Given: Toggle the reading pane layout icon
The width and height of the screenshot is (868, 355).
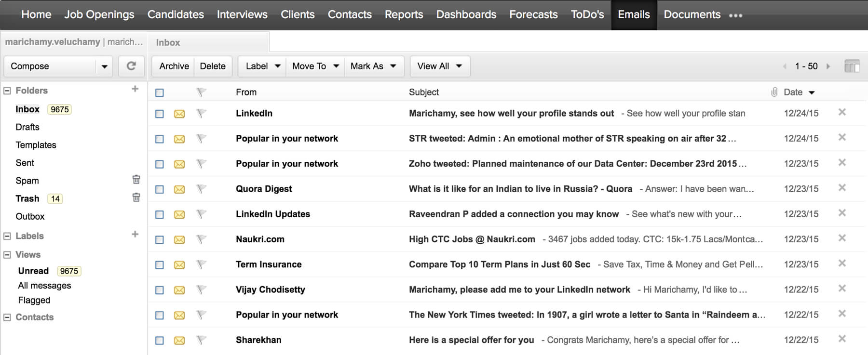Looking at the screenshot, I should click(852, 66).
